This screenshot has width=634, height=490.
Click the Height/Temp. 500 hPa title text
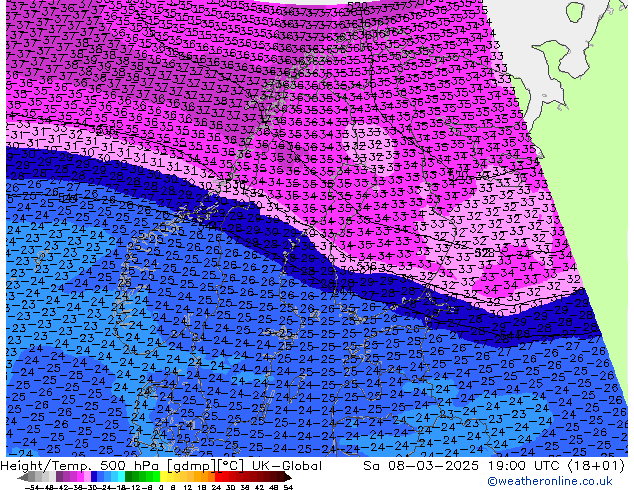coord(80,466)
